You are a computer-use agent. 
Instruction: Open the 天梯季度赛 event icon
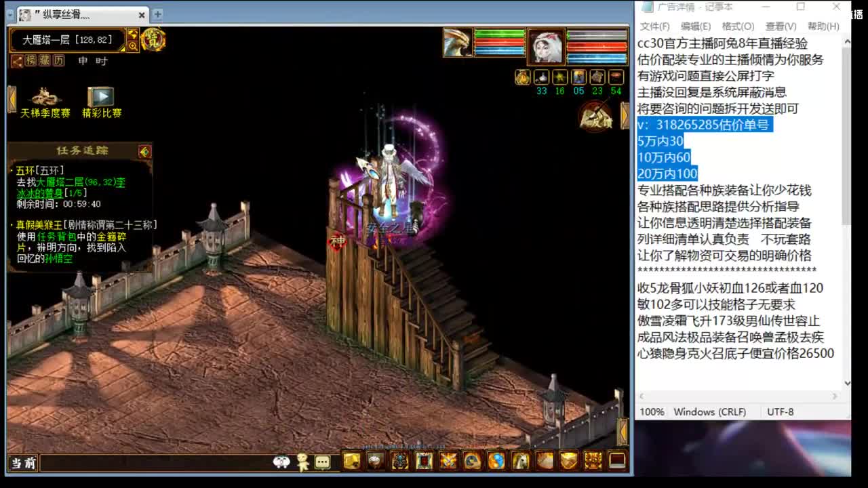(45, 102)
